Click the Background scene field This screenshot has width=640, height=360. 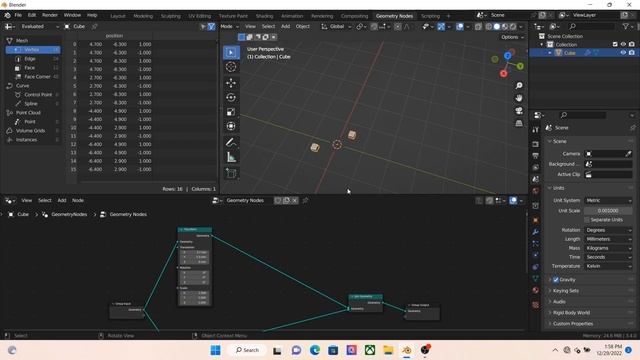coord(608,164)
